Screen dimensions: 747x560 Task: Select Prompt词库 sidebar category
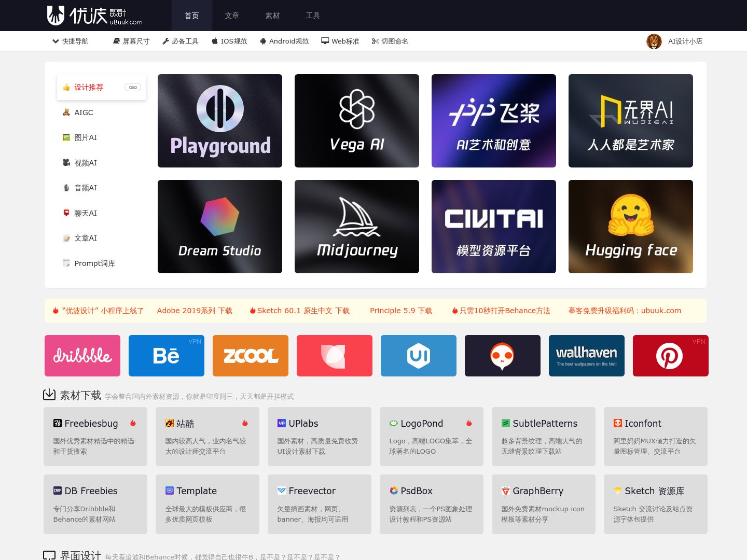(102, 263)
